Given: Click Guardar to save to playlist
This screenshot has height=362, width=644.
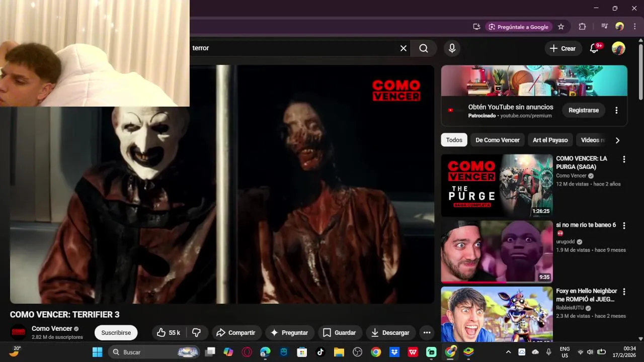Looking at the screenshot, I should pyautogui.click(x=340, y=333).
